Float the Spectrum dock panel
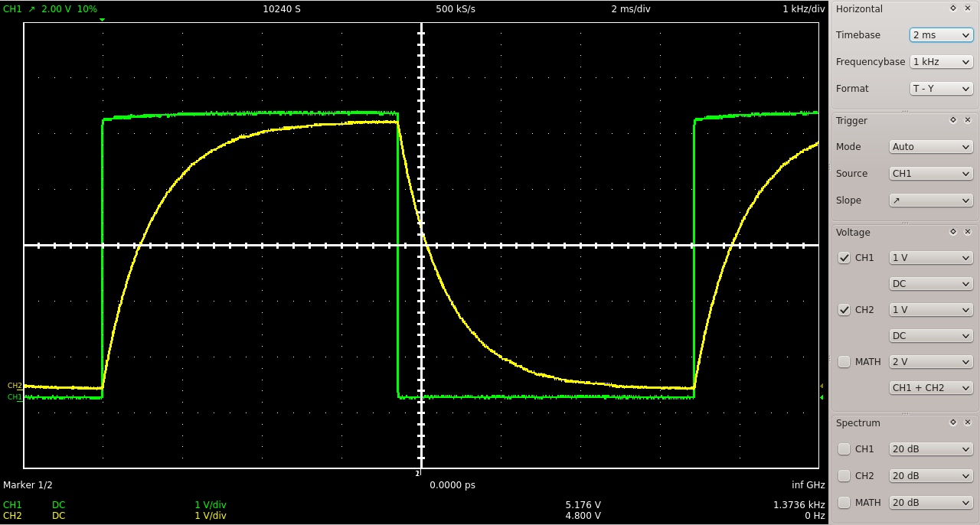This screenshot has width=980, height=525. tap(953, 422)
